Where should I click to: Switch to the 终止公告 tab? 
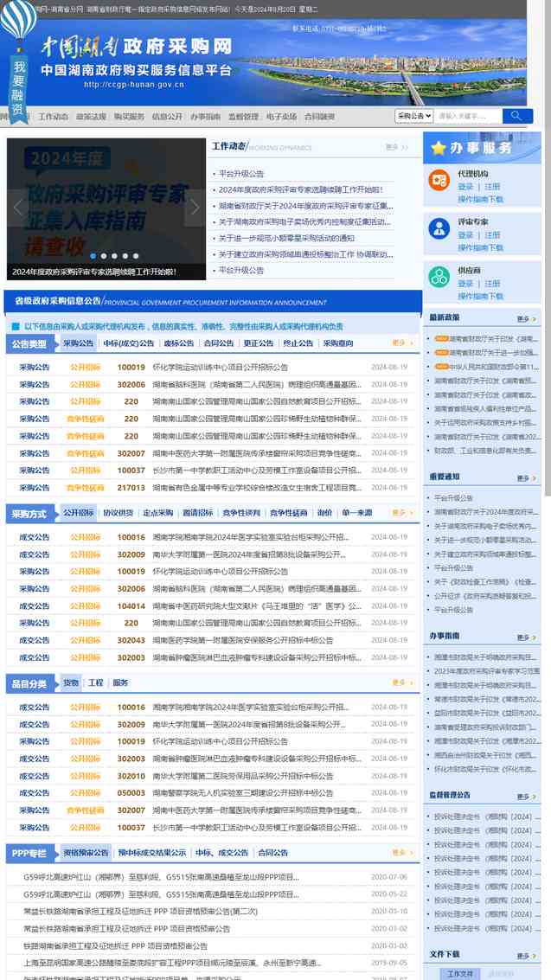click(298, 343)
